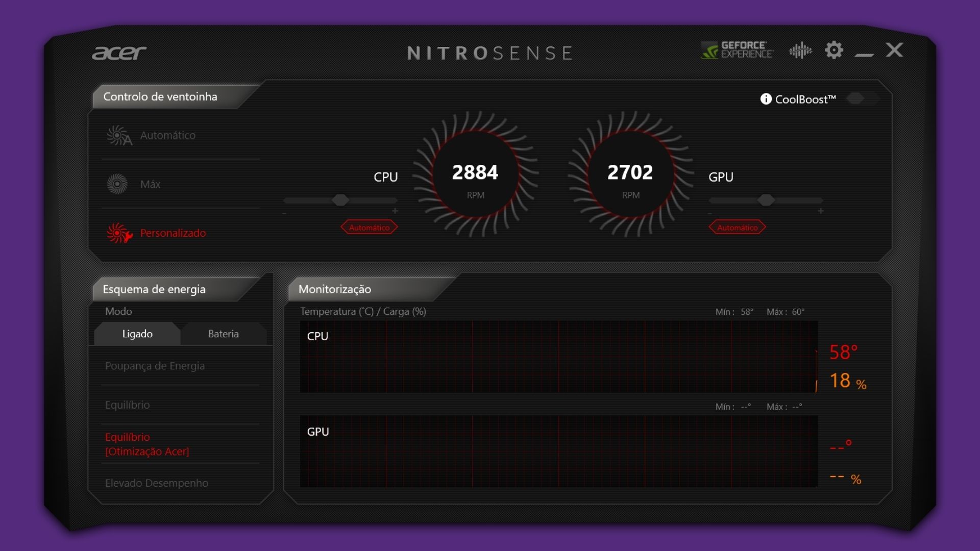Decrease GPU fan speed with minus
Screen dimensions: 980x551
tap(710, 213)
